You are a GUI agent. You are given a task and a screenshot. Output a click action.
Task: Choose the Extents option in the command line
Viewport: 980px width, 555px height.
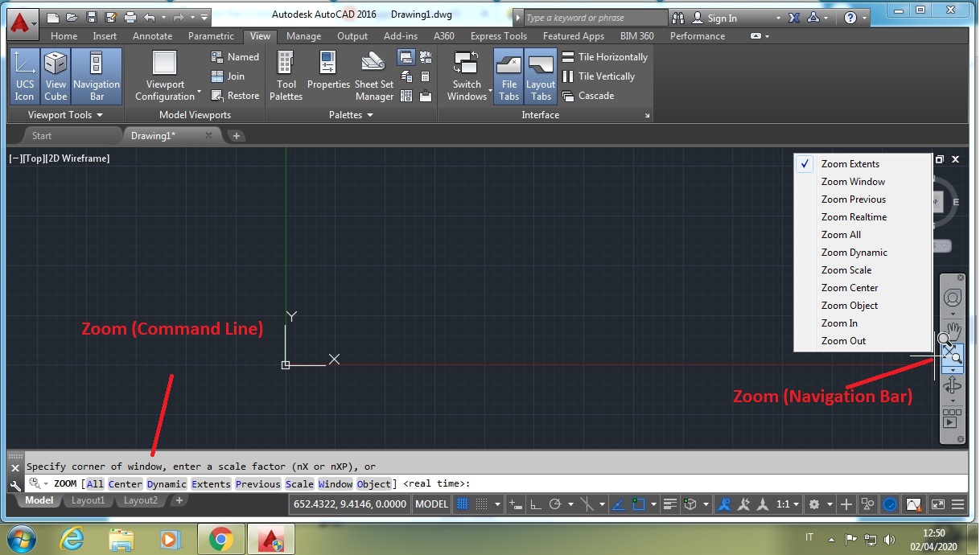pyautogui.click(x=211, y=483)
